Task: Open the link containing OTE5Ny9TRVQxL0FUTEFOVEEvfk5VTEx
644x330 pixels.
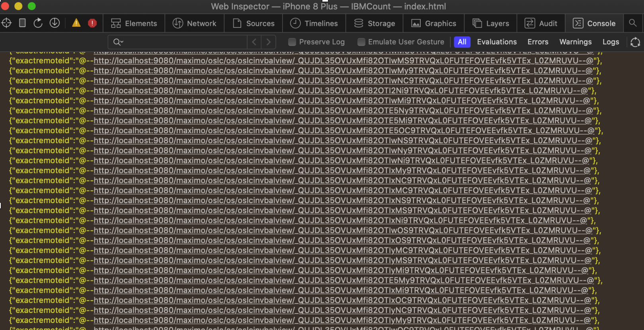Action: [x=343, y=111]
